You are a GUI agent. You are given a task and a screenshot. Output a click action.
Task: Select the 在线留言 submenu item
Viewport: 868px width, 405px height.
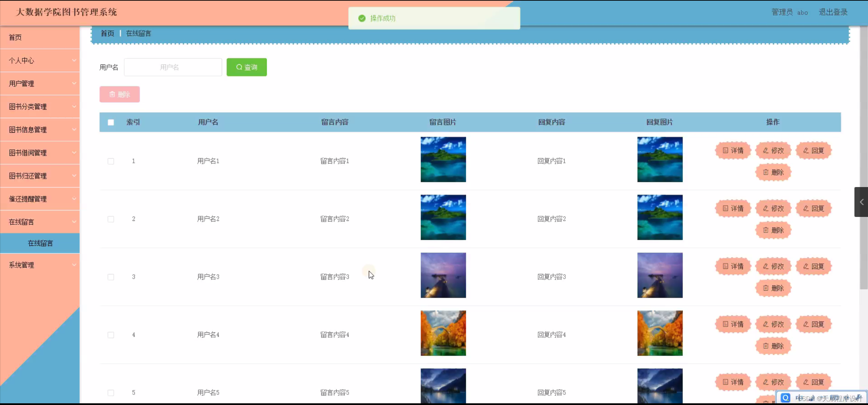[40, 243]
